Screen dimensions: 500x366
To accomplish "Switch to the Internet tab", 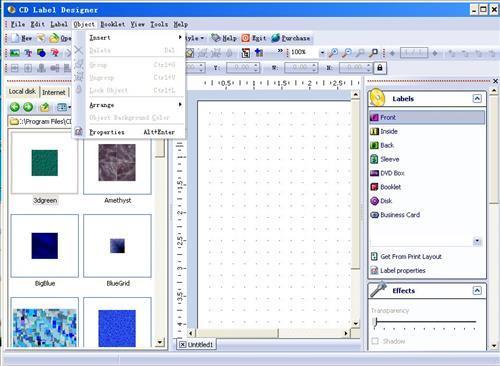I will pyautogui.click(x=54, y=92).
